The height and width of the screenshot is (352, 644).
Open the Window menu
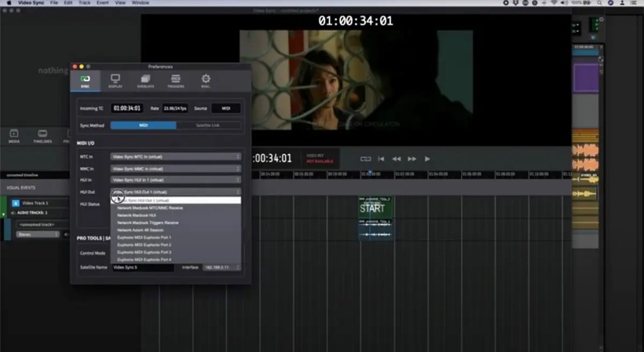point(140,3)
